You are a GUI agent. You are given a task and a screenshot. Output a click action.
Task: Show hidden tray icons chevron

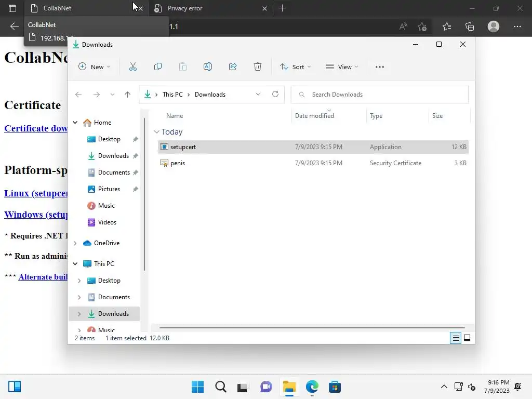click(444, 387)
